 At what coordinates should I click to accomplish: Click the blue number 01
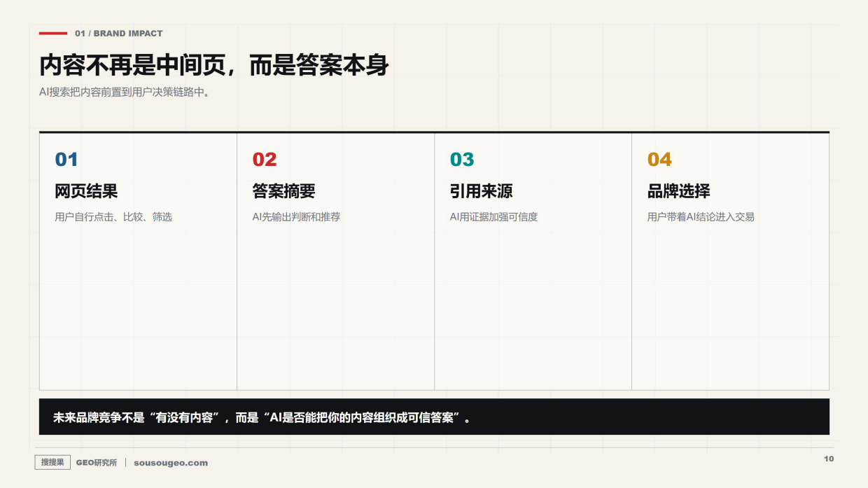pos(66,160)
